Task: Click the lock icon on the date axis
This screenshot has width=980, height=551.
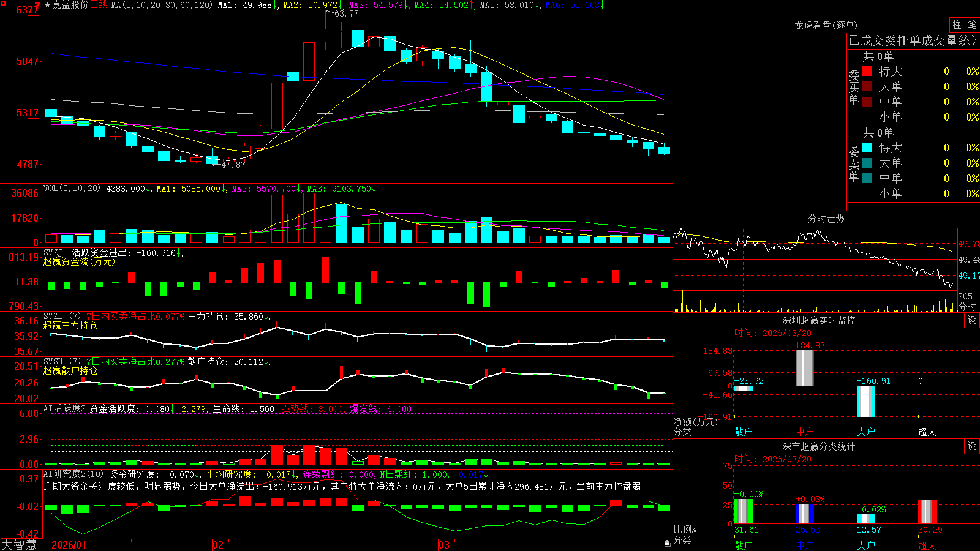Action: (667, 544)
